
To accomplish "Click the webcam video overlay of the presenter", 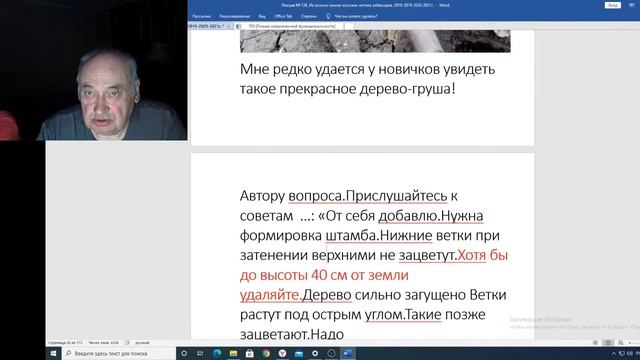I will pyautogui.click(x=94, y=70).
